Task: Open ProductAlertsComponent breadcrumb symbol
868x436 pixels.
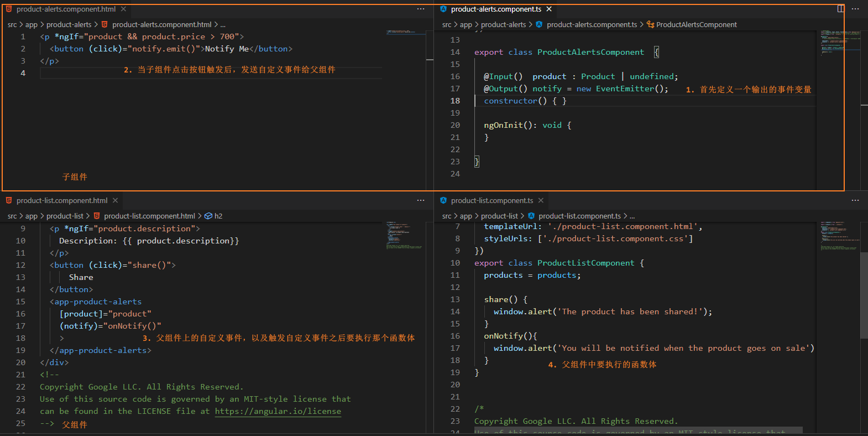Action: [697, 25]
